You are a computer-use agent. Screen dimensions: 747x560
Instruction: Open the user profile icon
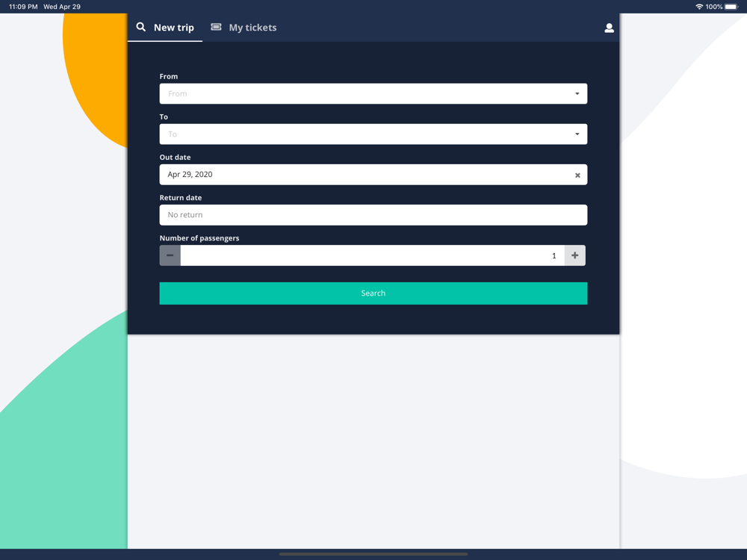coord(609,28)
